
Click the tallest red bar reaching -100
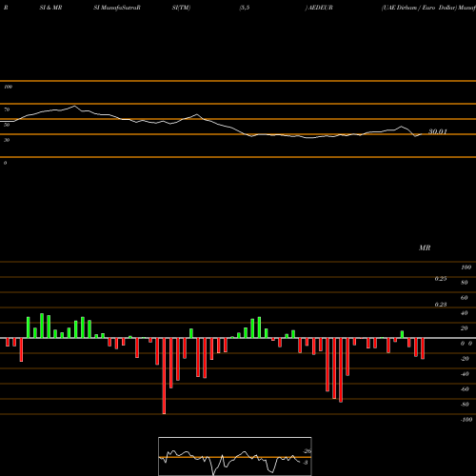point(164,376)
